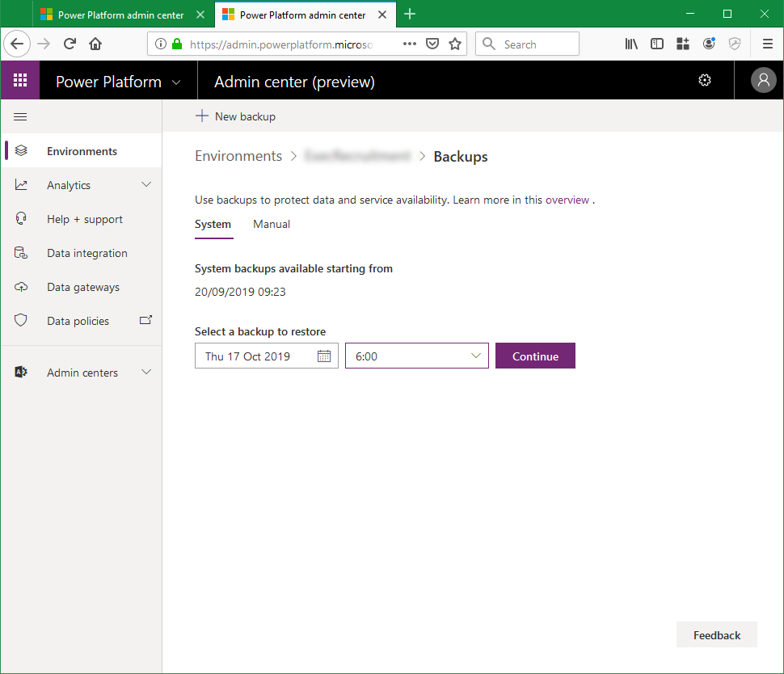
Task: Switch to the Manual backups tab
Action: (x=271, y=224)
